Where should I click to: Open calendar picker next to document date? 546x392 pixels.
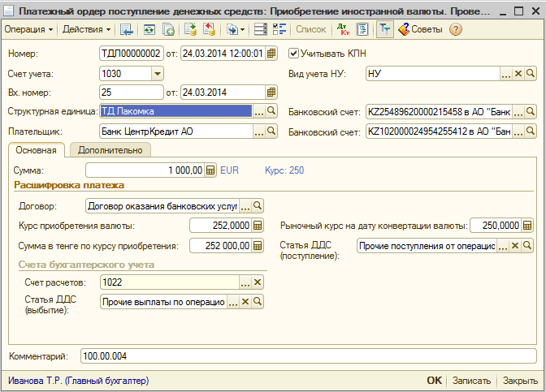(271, 54)
